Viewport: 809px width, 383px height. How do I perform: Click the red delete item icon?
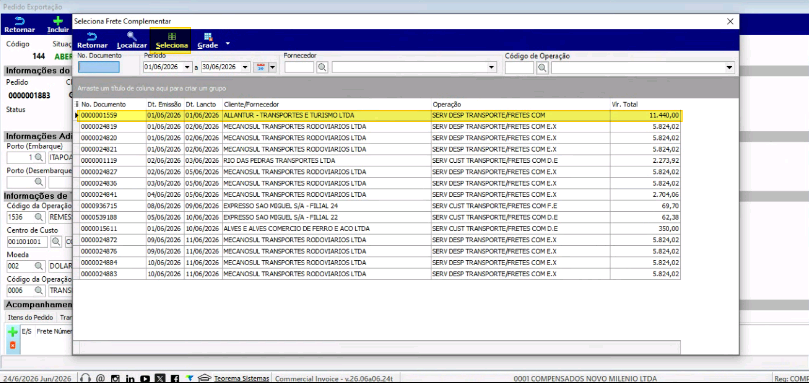13,345
